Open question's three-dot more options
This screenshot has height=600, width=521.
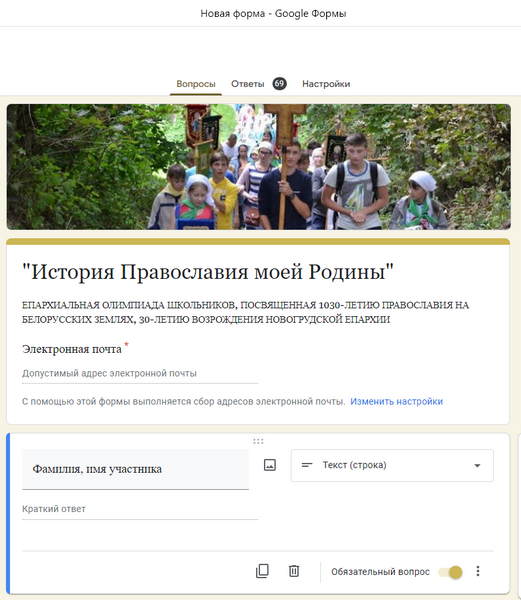[x=477, y=571]
